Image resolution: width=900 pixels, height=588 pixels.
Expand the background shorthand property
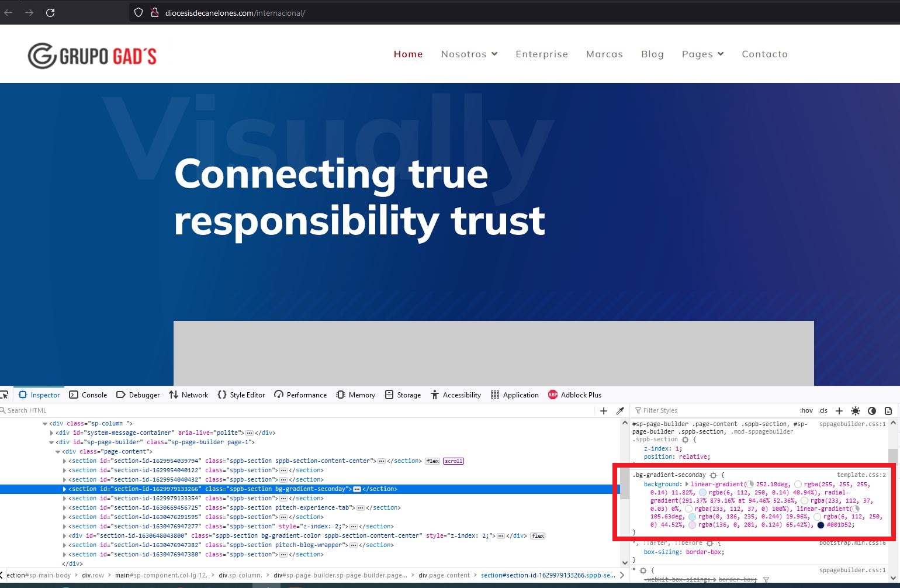[687, 485]
